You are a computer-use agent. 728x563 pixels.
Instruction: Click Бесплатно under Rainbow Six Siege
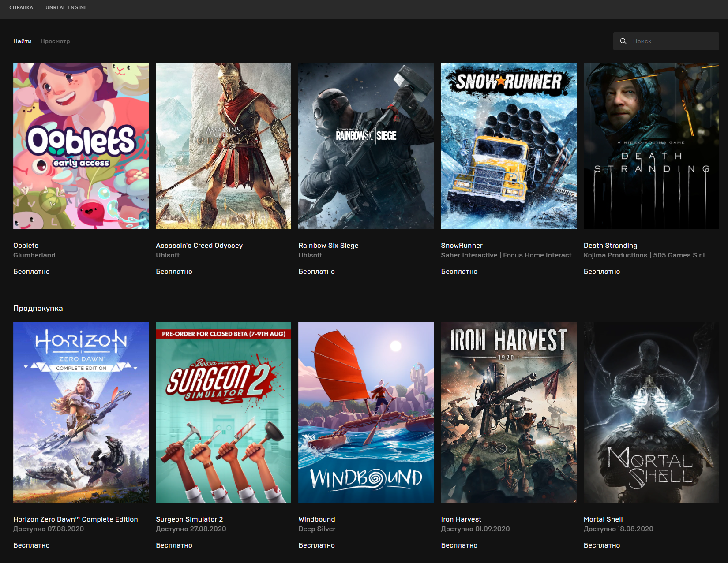pos(316,272)
